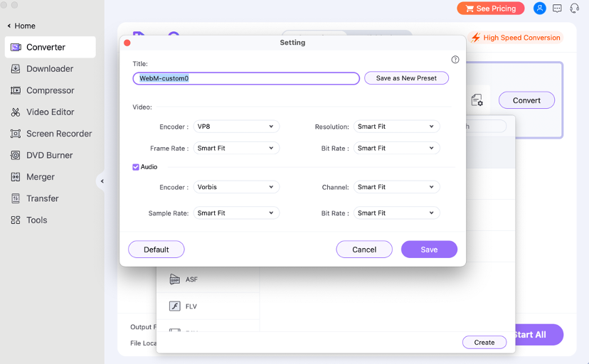Viewport: 589px width, 364px height.
Task: Select the Transfer menu item
Action: [x=51, y=198]
